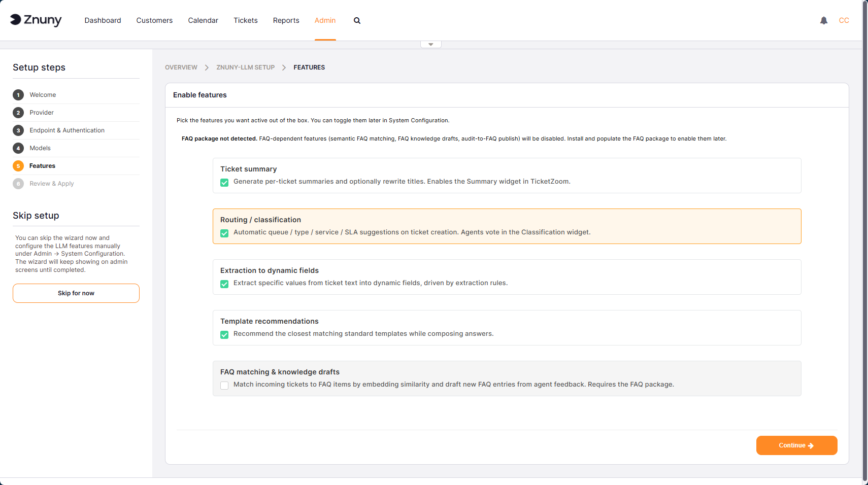Open the Endpoint & Authentication step

pyautogui.click(x=67, y=130)
